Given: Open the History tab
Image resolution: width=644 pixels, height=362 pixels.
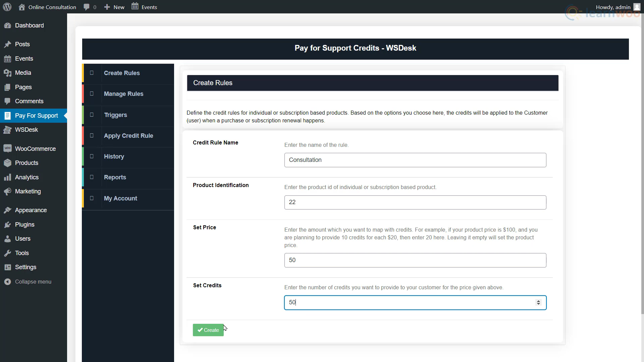Looking at the screenshot, I should tap(128, 157).
